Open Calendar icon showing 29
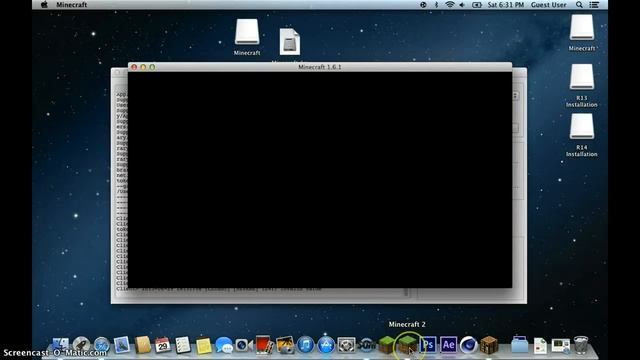Image resolution: width=640 pixels, height=360 pixels. pyautogui.click(x=162, y=345)
